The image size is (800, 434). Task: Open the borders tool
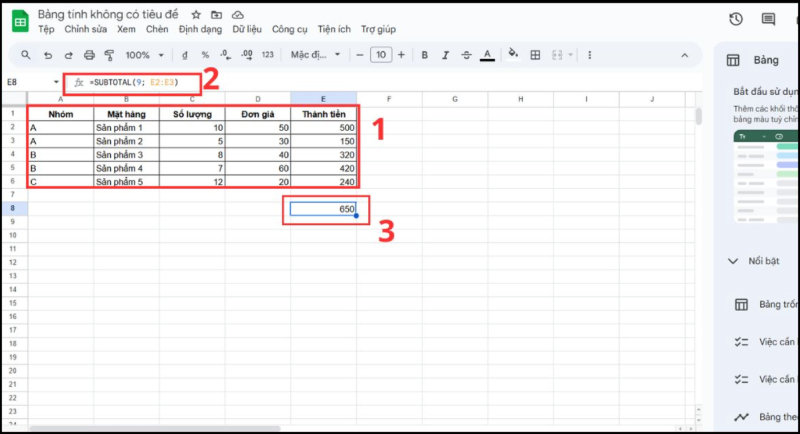tap(535, 55)
